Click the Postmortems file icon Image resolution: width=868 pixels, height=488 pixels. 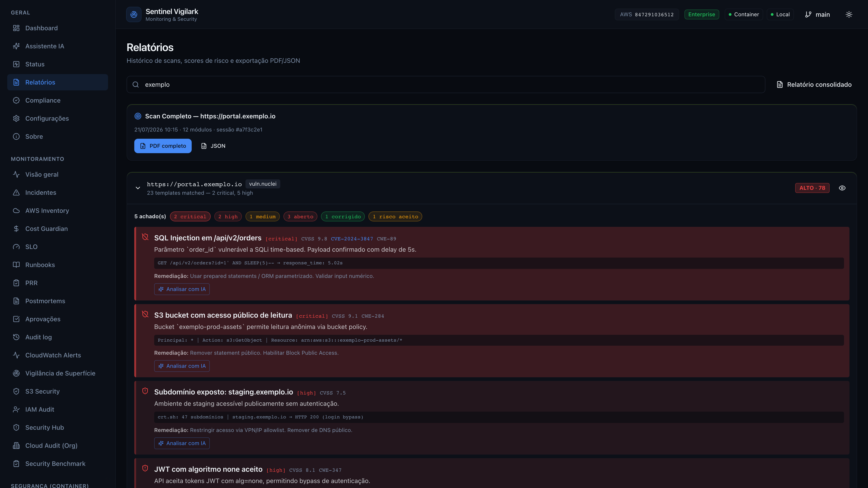coord(16,301)
